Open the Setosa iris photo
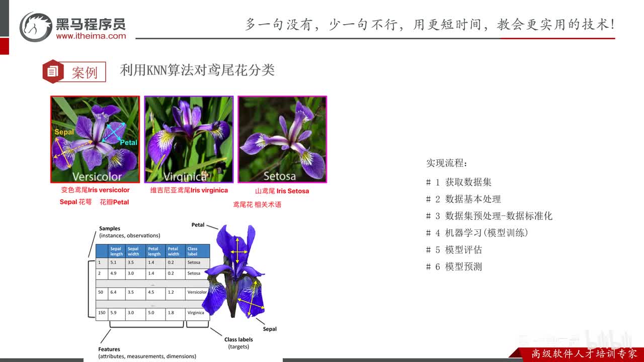Viewport: 644px width, 362px height. pos(282,139)
